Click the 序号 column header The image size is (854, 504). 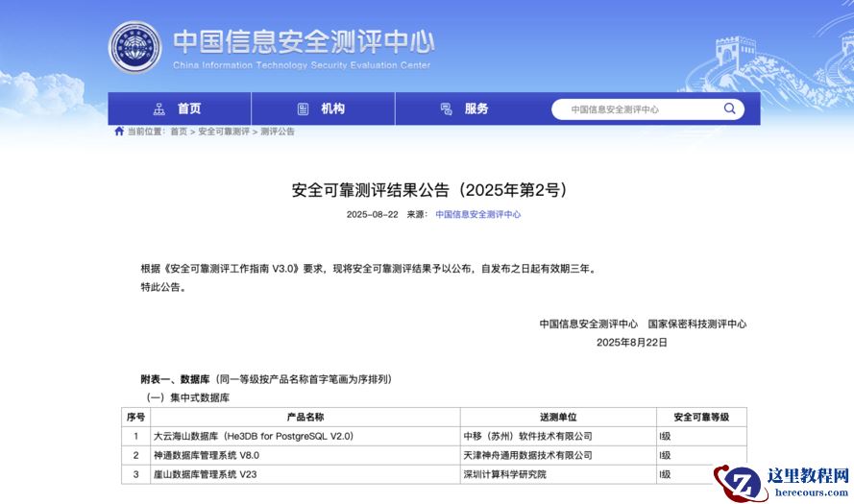(x=135, y=417)
